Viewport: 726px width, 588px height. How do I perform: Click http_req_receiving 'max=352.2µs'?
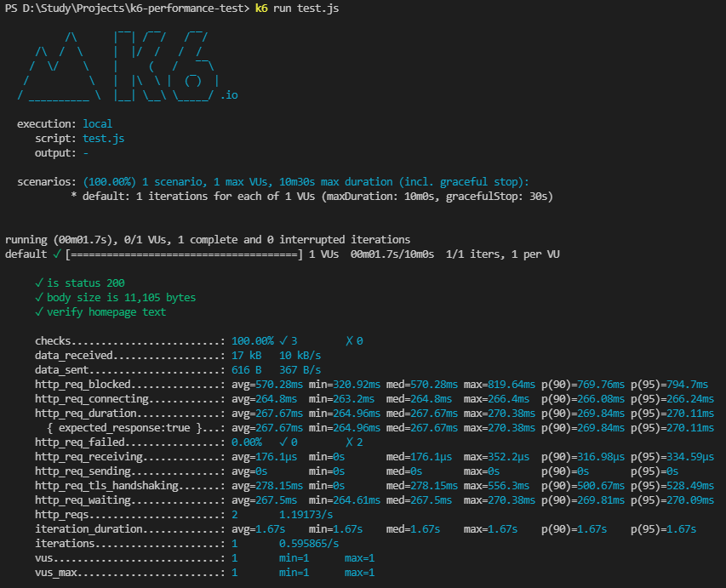496,457
